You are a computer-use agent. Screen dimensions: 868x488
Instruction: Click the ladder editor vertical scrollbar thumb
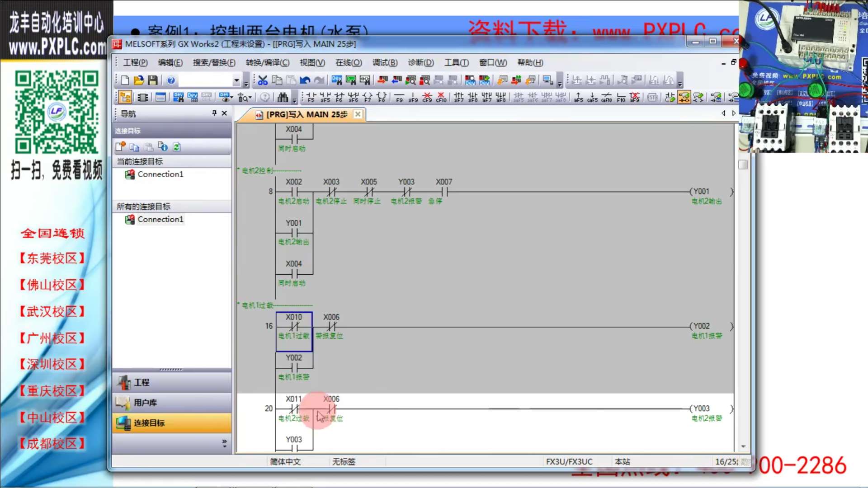pos(743,164)
